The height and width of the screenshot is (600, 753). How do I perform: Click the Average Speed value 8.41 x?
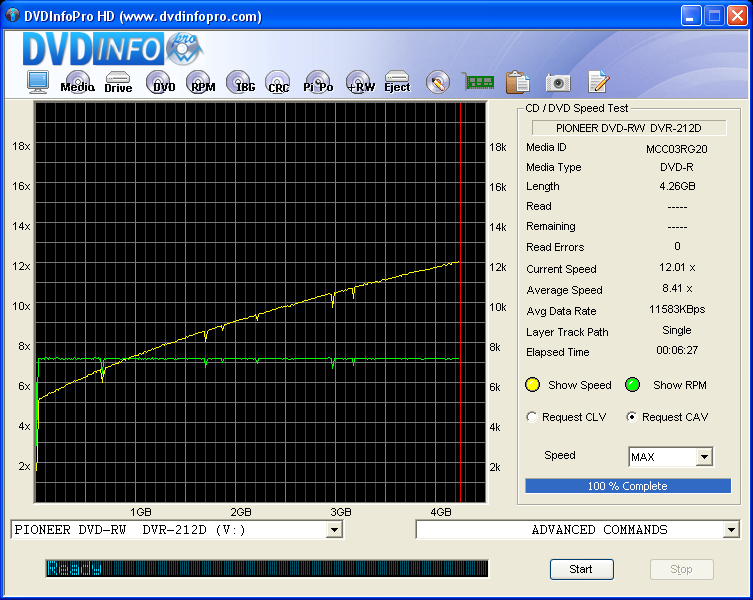pos(677,288)
